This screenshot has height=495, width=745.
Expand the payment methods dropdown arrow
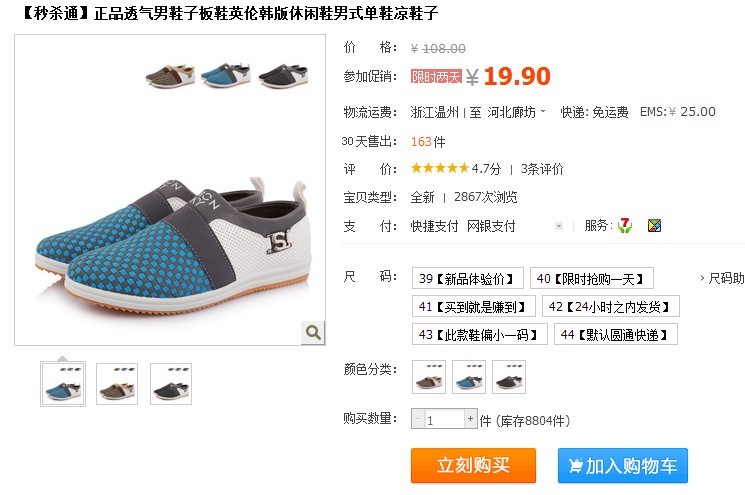coord(559,226)
